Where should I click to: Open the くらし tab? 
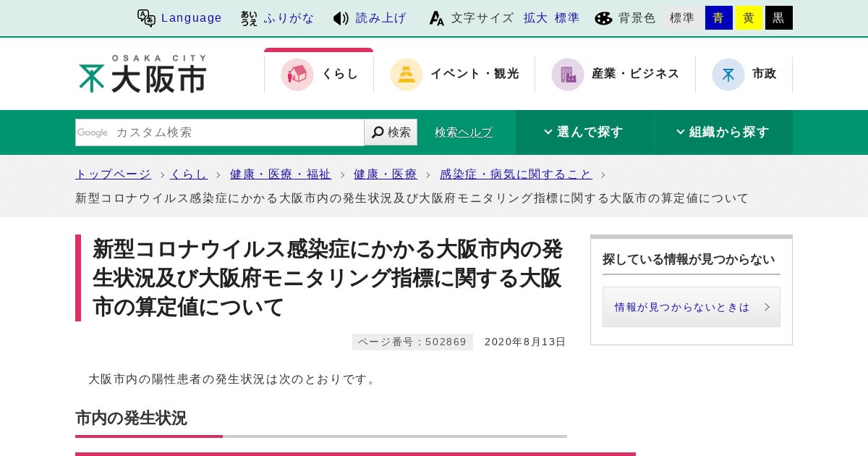click(x=319, y=72)
